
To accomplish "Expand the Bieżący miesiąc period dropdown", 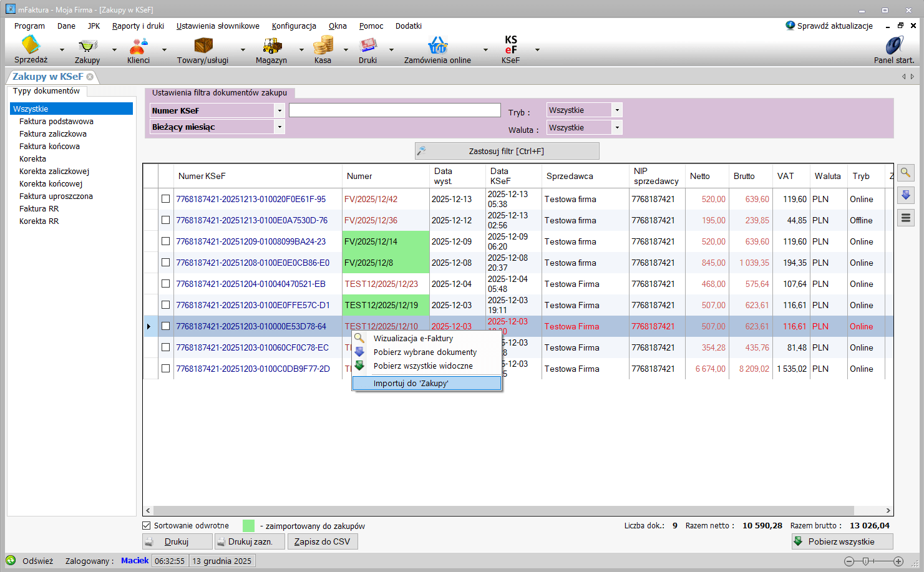I will (280, 127).
